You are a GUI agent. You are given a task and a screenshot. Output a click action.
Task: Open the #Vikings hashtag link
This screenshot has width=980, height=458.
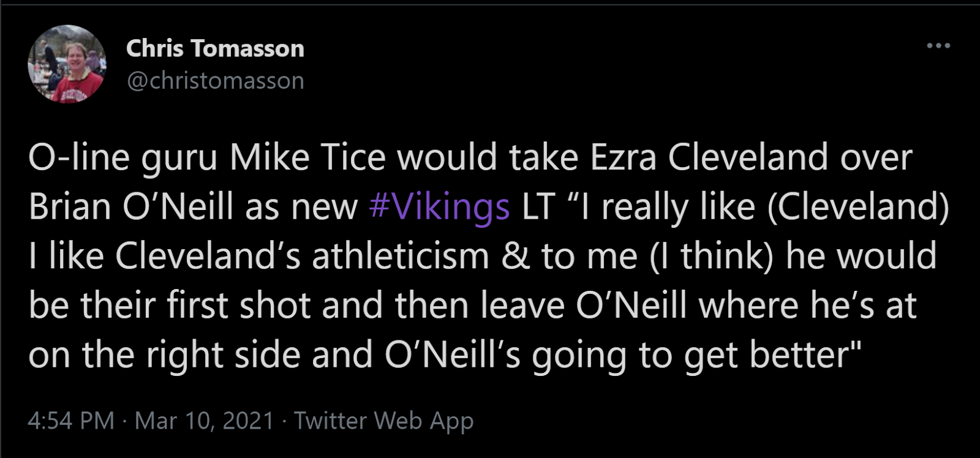coord(439,207)
